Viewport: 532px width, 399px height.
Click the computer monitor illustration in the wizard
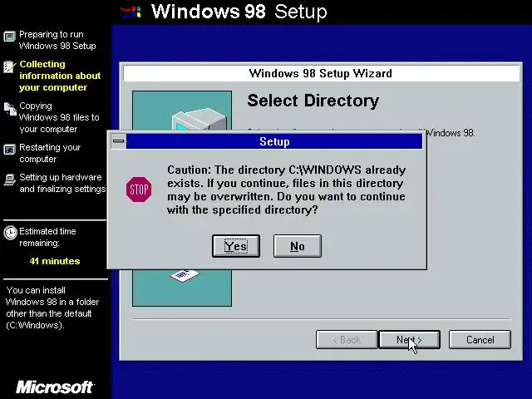coord(199,119)
